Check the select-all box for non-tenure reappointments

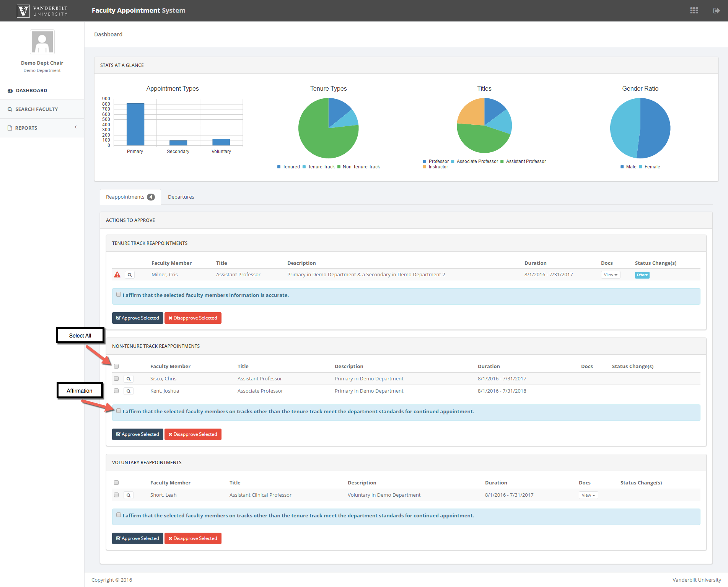tap(116, 366)
